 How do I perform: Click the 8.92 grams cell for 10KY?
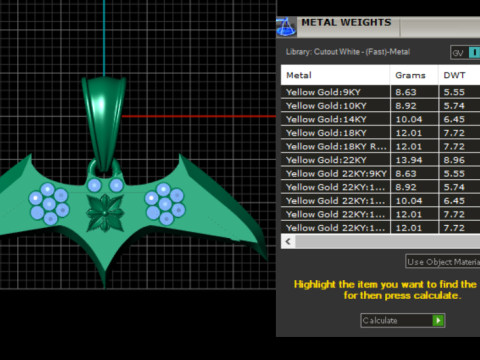[x=414, y=106]
